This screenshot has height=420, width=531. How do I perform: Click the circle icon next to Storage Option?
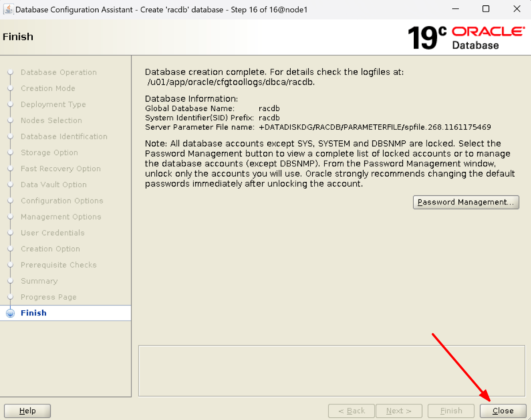10,152
